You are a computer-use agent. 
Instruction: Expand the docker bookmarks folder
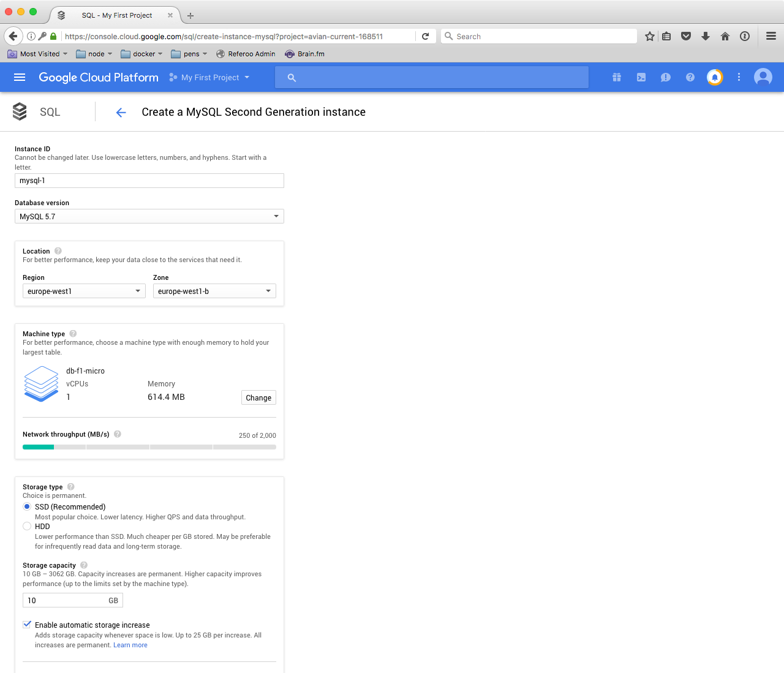tap(142, 54)
